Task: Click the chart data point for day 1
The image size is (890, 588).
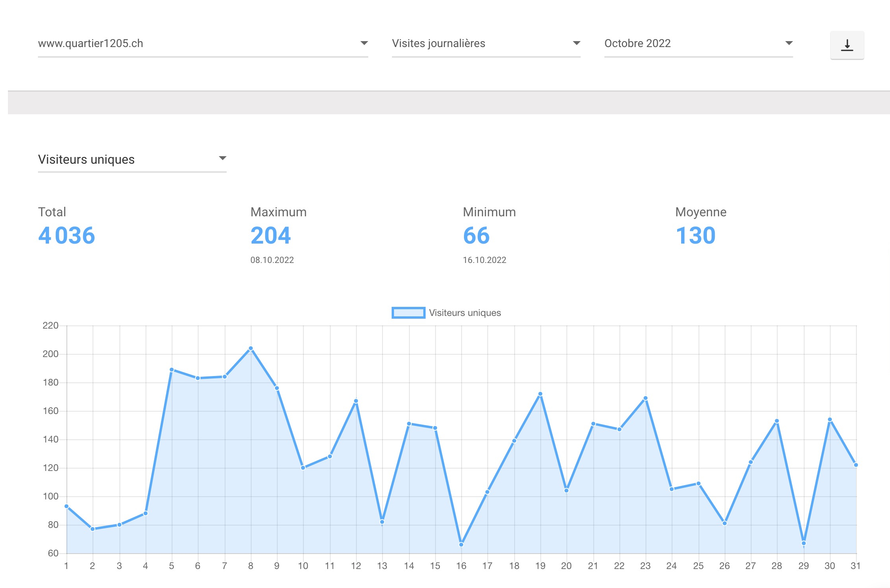Action: [x=66, y=506]
